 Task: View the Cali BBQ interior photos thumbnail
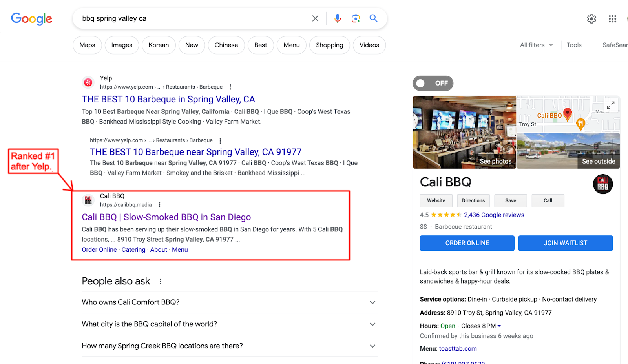[x=464, y=132]
